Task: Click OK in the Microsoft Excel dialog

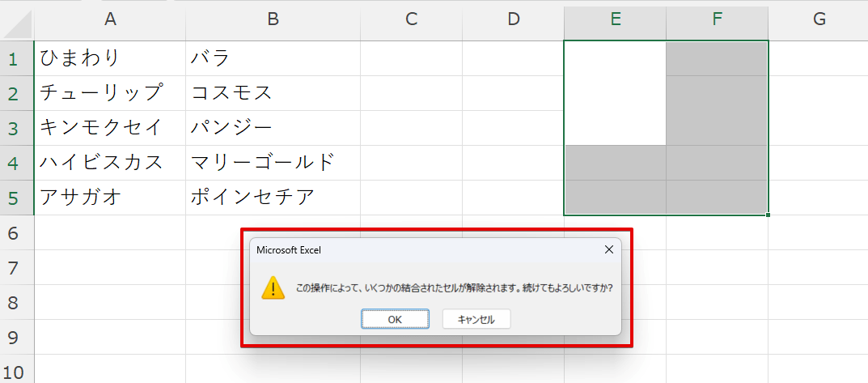Action: [x=395, y=319]
